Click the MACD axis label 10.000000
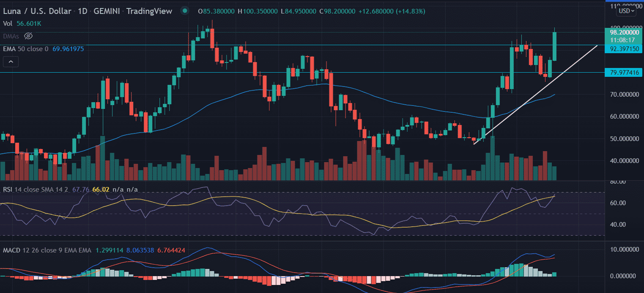Image resolution: width=644 pixels, height=293 pixels. coord(624,250)
